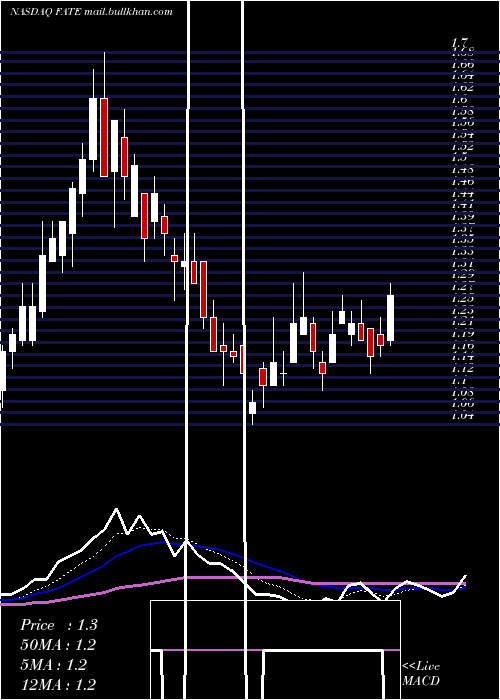Click the 'MACD' label
The width and height of the screenshot is (500, 700).
(421, 681)
